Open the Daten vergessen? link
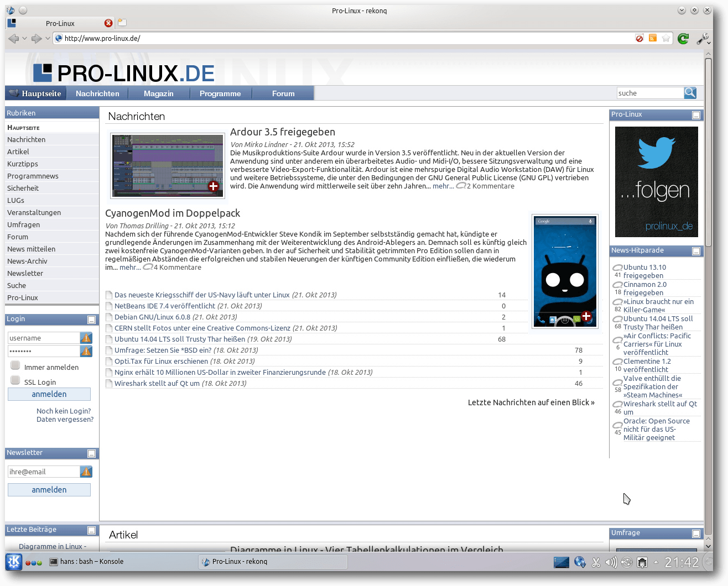The image size is (728, 586). (65, 419)
